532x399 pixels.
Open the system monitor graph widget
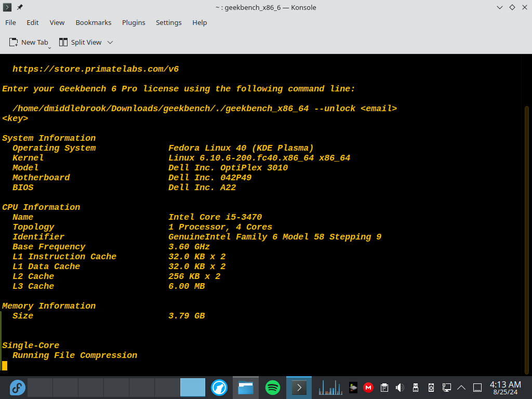pyautogui.click(x=330, y=388)
